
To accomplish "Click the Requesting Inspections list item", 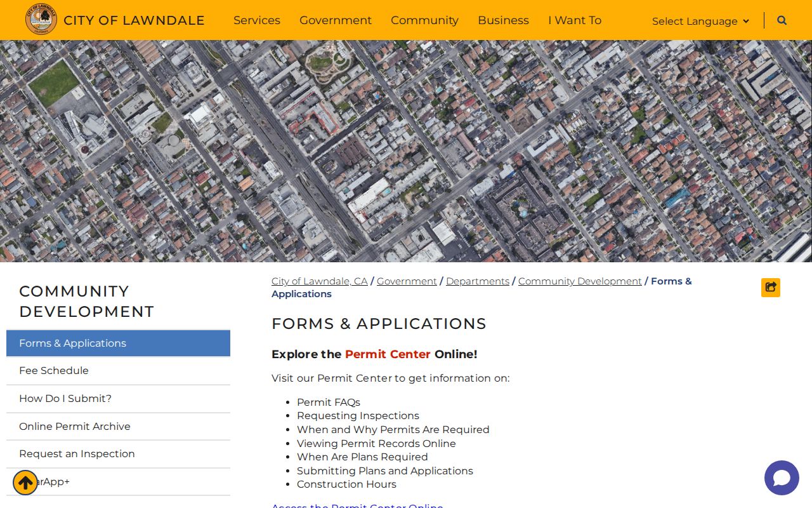I will [x=358, y=416].
